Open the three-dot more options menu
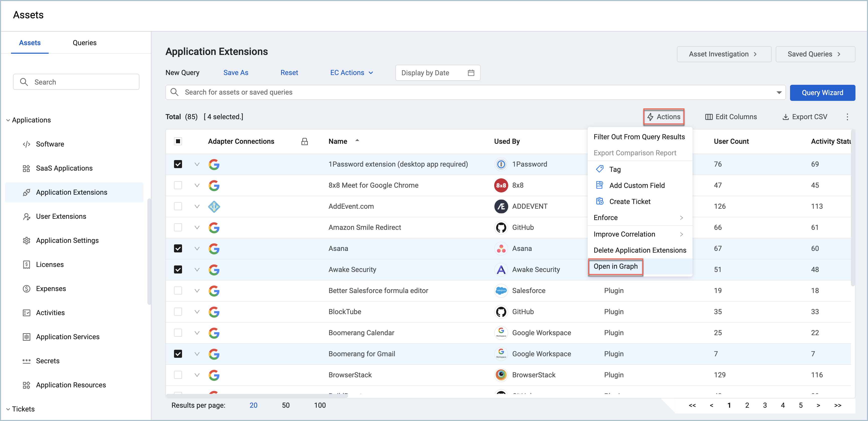868x421 pixels. tap(847, 117)
